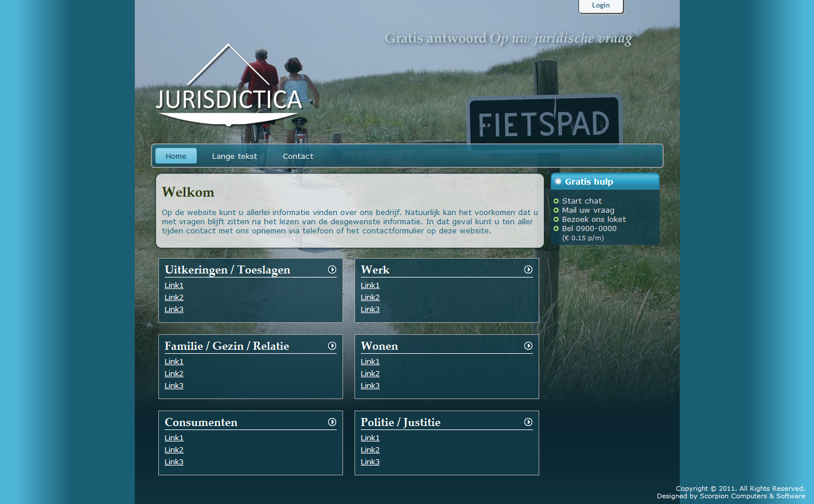Open Link2 under Consumenten
Image resolution: width=814 pixels, height=504 pixels.
coord(174,450)
